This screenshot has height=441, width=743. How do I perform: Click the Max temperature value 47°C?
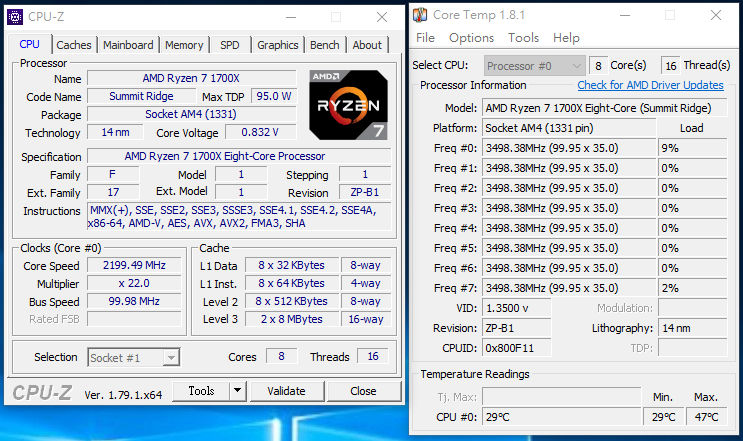pos(706,417)
